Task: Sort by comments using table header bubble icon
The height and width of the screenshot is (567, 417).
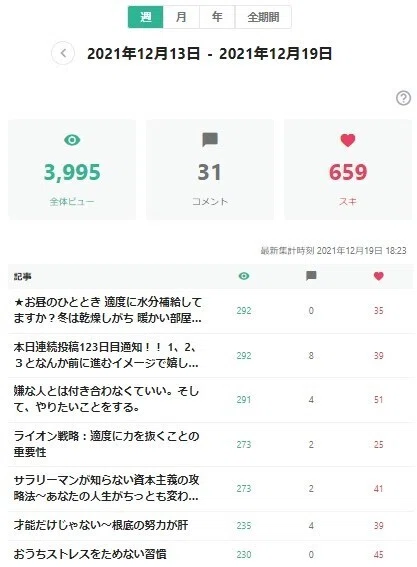Action: pyautogui.click(x=311, y=276)
